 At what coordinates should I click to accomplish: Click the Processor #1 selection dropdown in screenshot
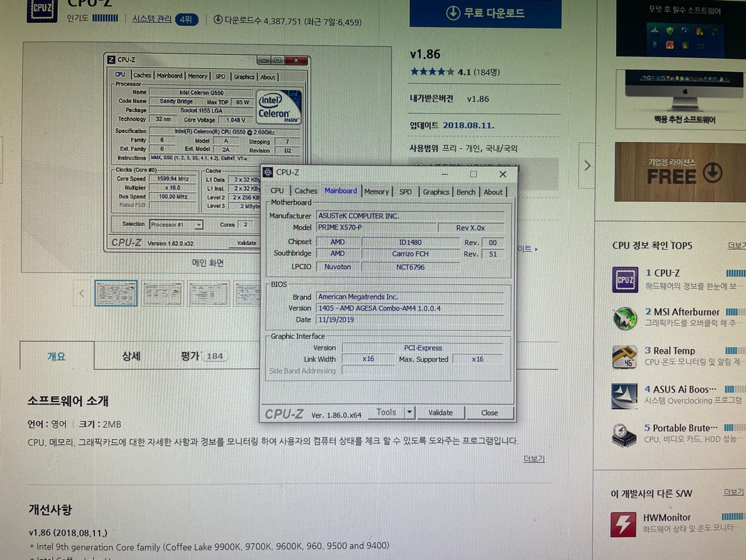point(176,224)
